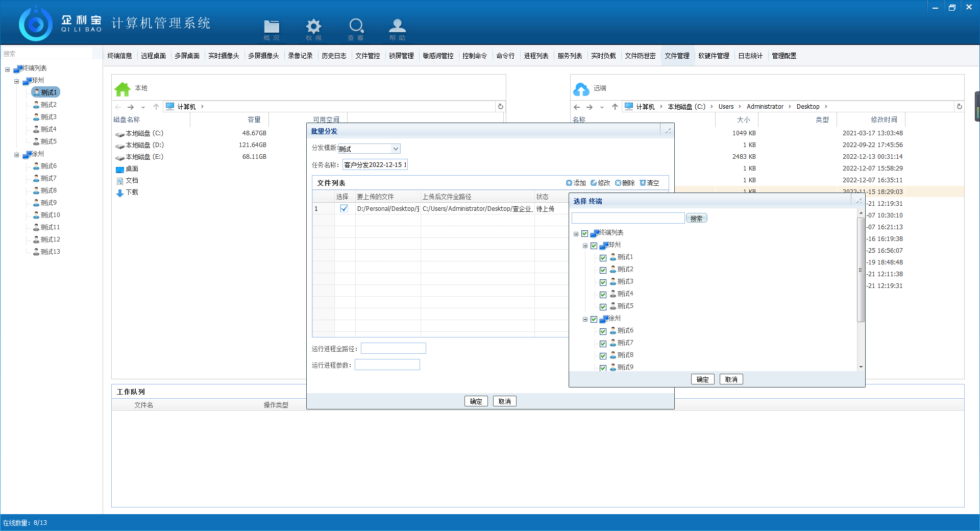Click the 查看 magnifier icon
The image size is (980, 531).
356,27
